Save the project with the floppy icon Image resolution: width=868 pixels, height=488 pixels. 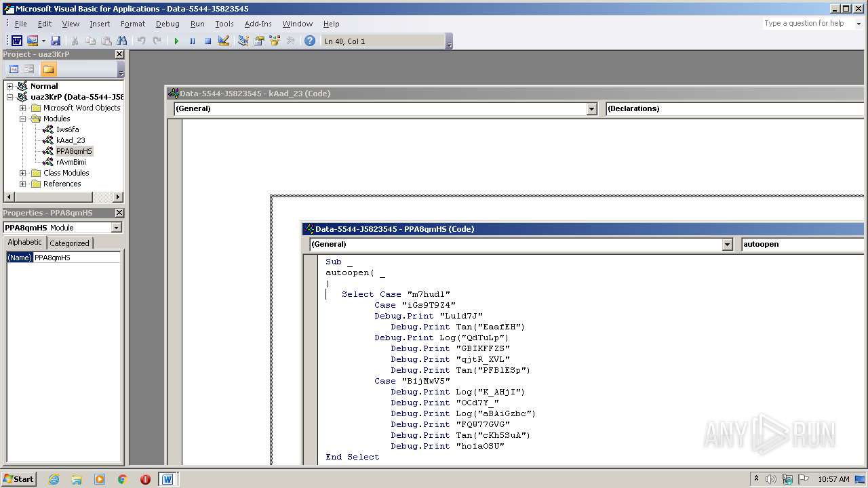[56, 41]
